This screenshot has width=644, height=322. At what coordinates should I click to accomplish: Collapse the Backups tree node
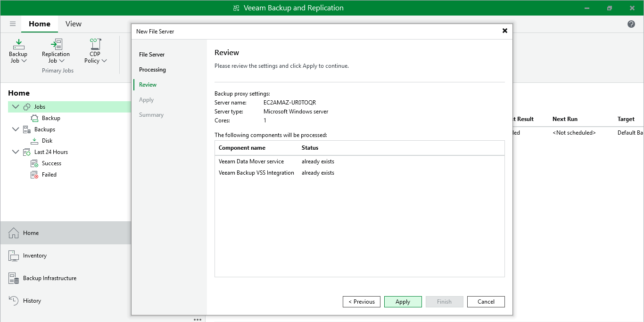click(x=16, y=129)
